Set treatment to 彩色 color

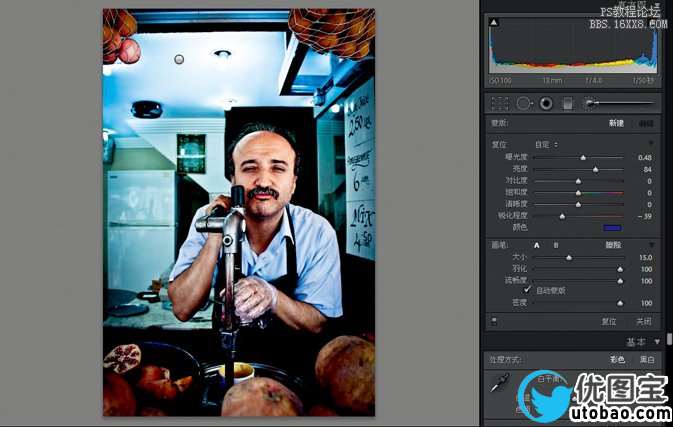[x=617, y=359]
